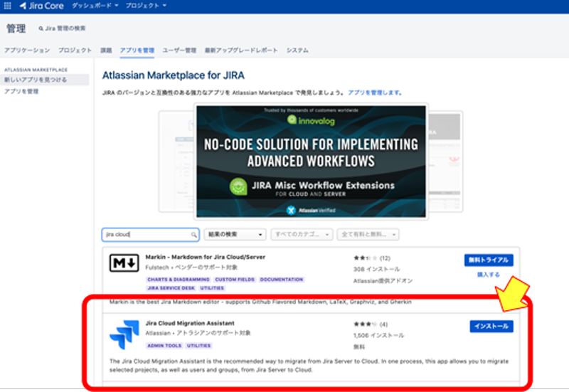569x392 pixels.
Task: Expand the 結果の検索 sort dropdown
Action: [235, 235]
